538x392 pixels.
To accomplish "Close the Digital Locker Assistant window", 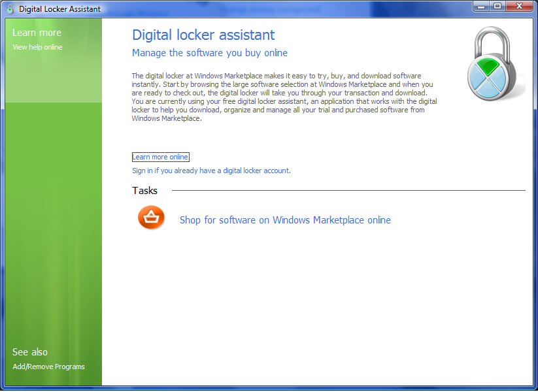I will 520,6.
